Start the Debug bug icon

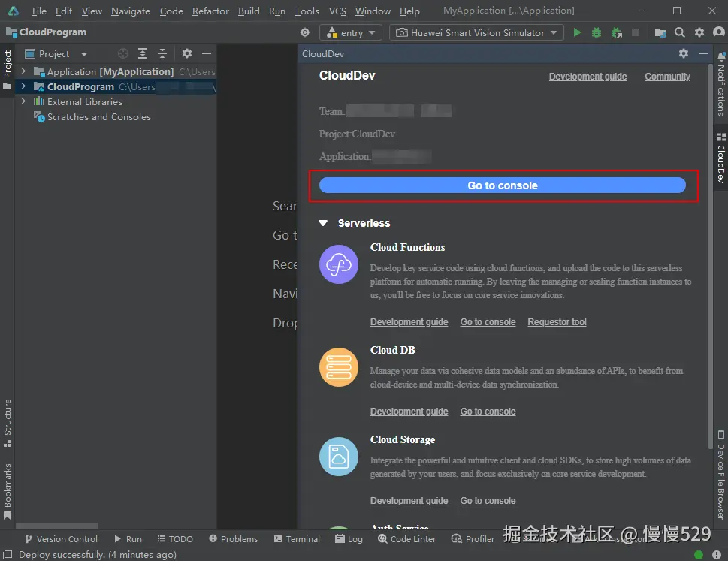pos(597,32)
